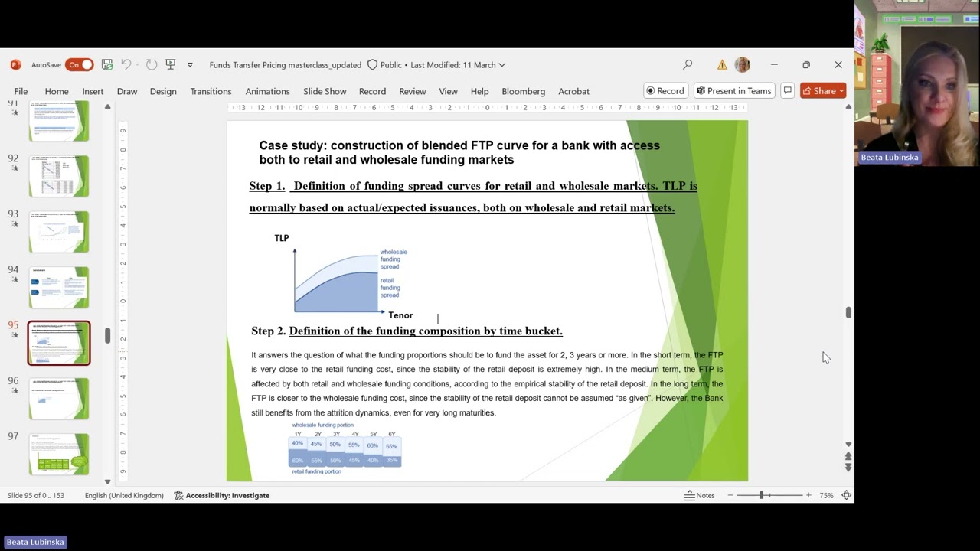Click thumbnail pane scroll down arrow
The height and width of the screenshot is (551, 980).
coord(107,481)
